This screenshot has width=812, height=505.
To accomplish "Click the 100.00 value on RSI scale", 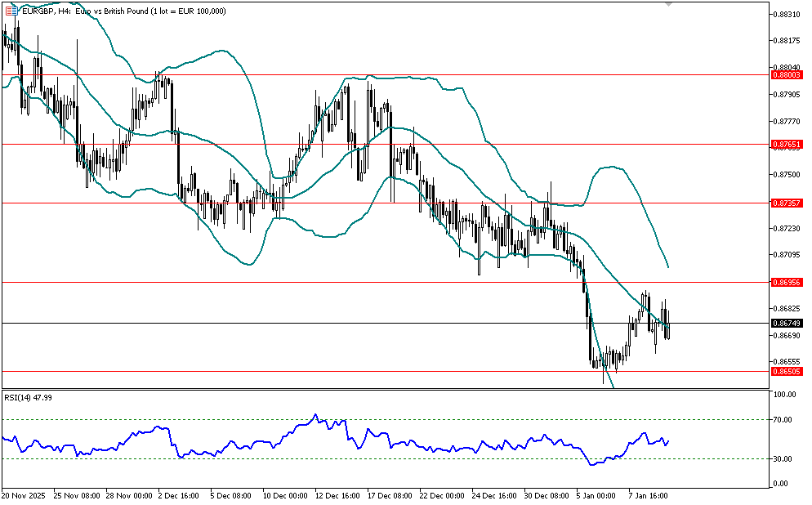I will coord(787,395).
